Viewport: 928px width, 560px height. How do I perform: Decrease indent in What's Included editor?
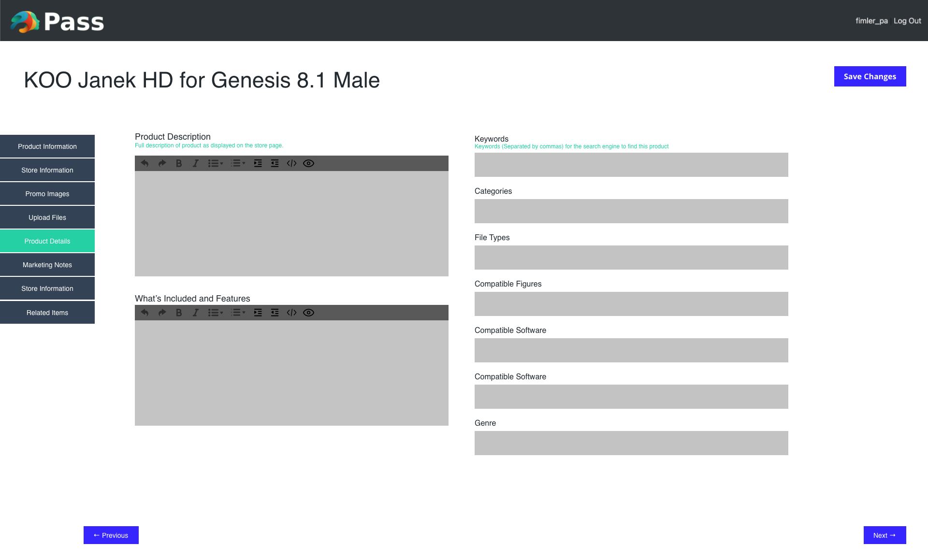tap(275, 313)
